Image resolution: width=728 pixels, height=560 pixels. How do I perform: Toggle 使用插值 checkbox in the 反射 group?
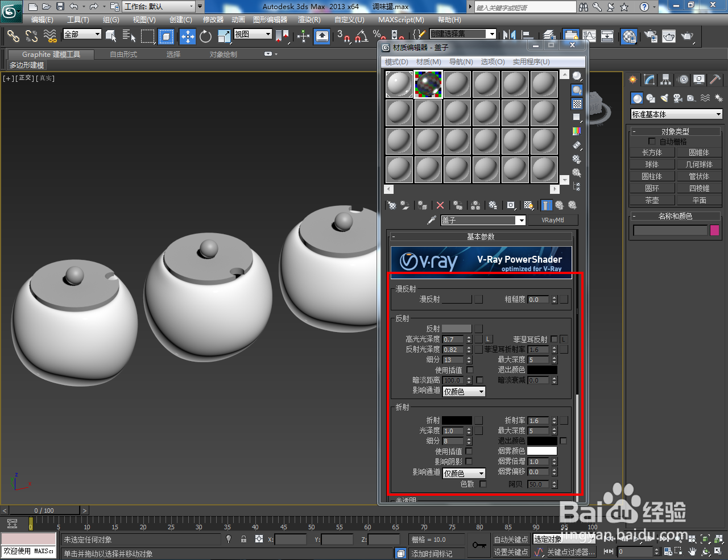tap(470, 370)
